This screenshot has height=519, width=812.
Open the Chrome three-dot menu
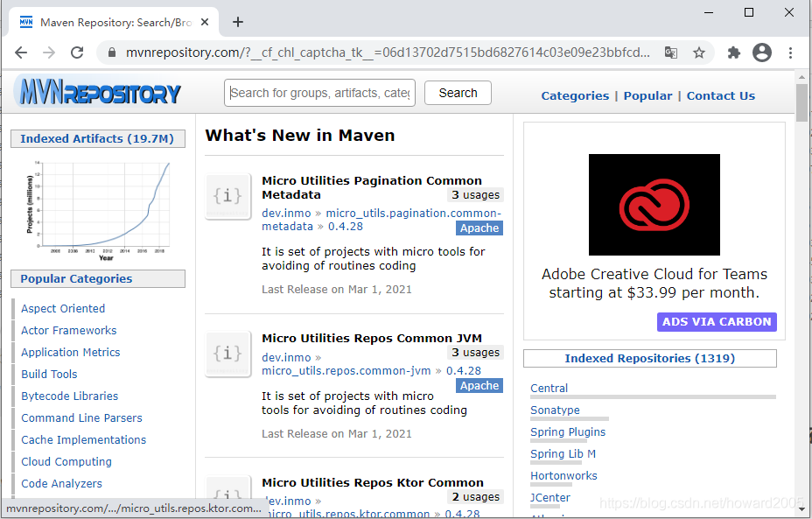coord(790,53)
